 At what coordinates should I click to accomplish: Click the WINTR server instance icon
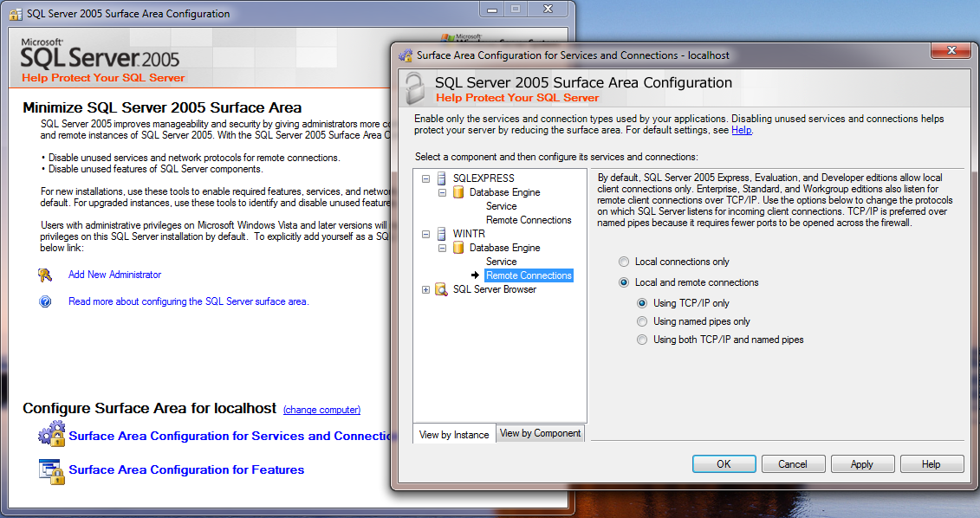(442, 234)
